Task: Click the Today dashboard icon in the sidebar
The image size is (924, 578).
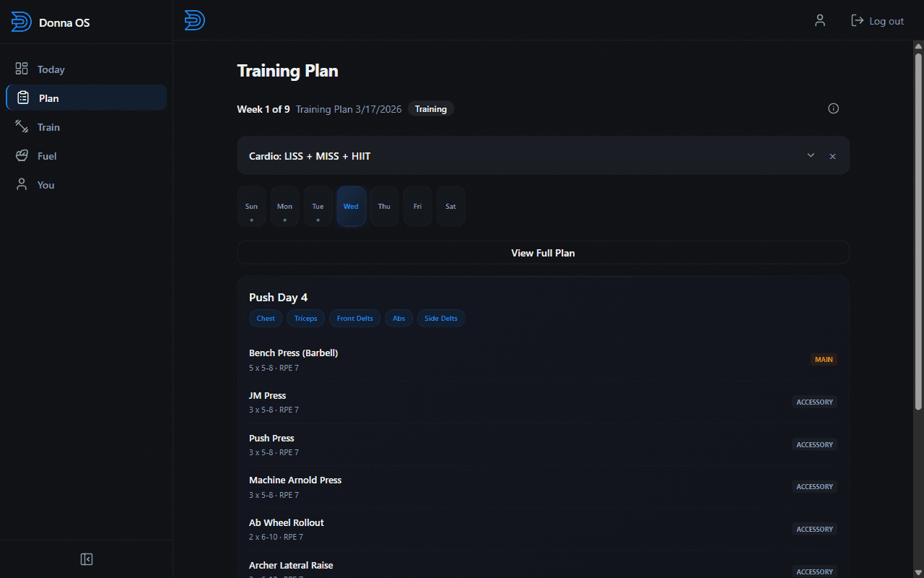Action: (x=22, y=69)
